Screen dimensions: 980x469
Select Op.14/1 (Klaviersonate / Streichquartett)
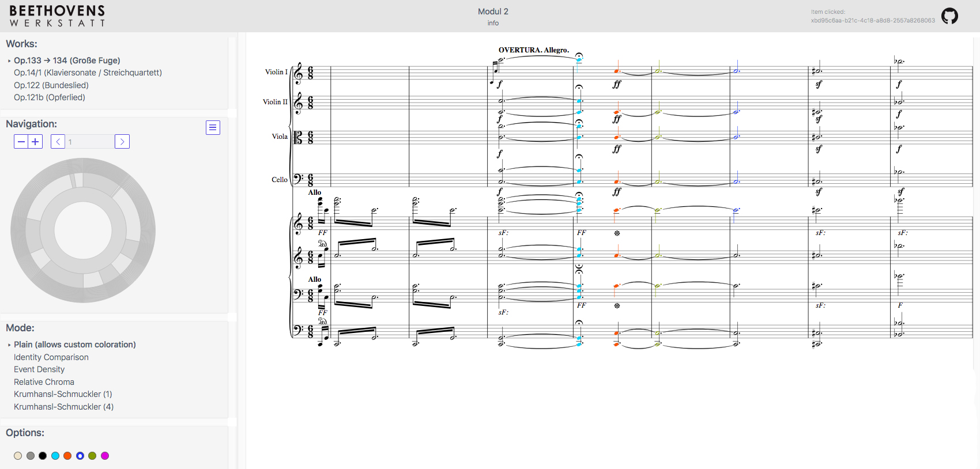pyautogui.click(x=88, y=73)
